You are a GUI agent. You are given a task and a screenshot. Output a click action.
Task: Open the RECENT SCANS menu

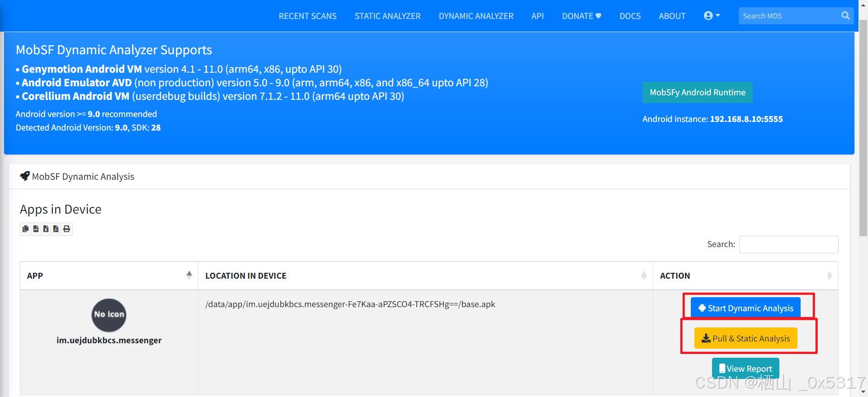pos(307,16)
